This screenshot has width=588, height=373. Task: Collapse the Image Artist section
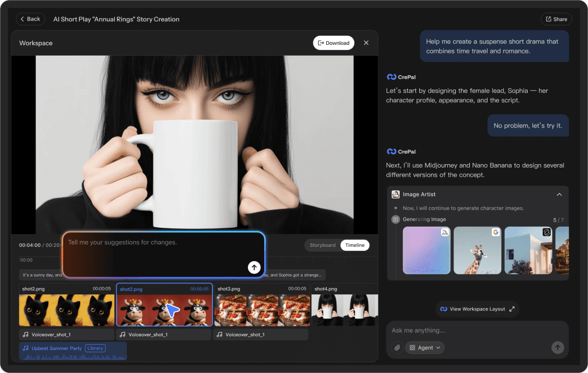559,195
